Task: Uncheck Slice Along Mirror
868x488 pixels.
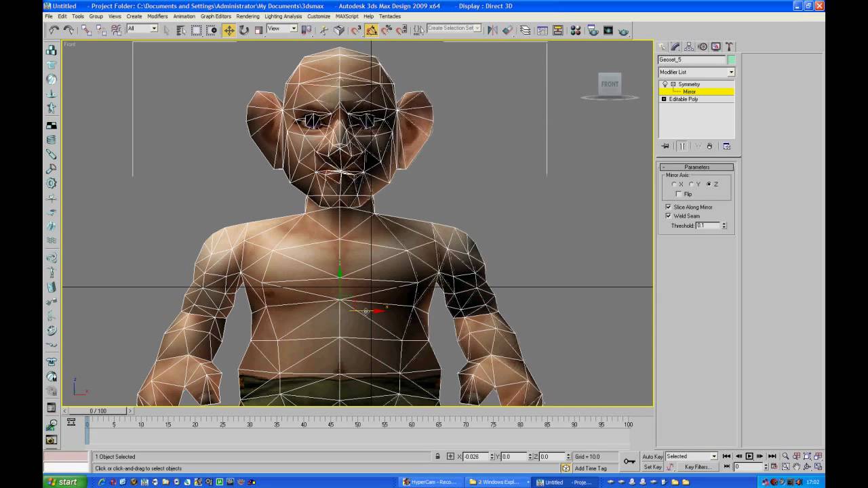Action: coord(668,207)
